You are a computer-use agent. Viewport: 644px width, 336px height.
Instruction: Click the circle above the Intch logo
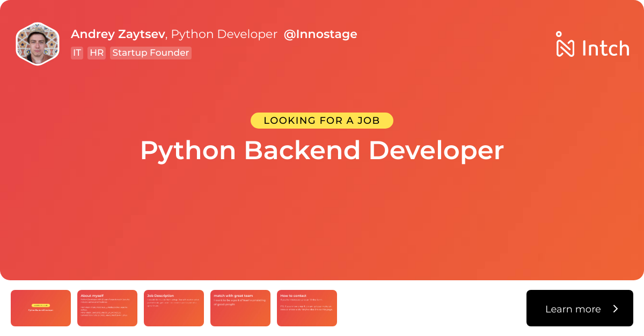(558, 32)
